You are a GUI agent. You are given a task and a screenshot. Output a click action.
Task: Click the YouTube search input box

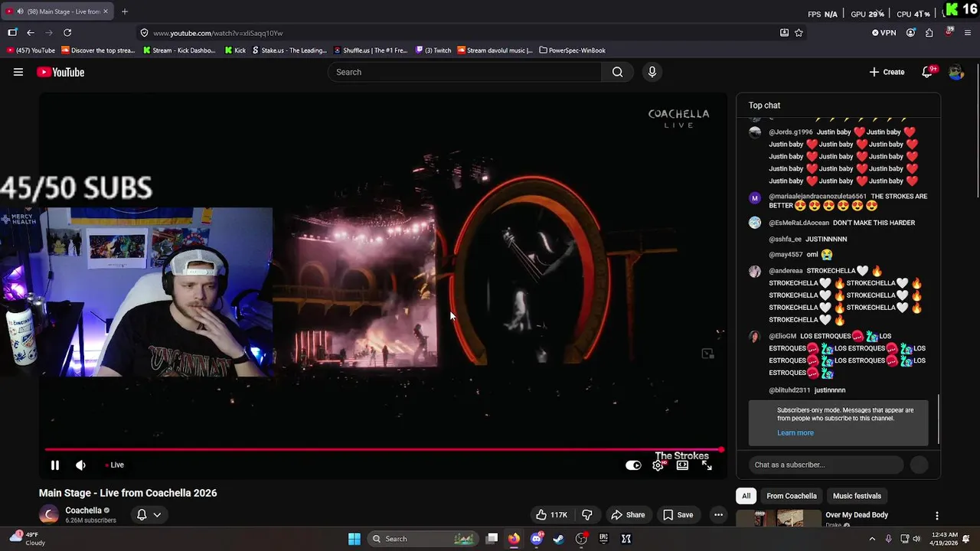pos(465,72)
